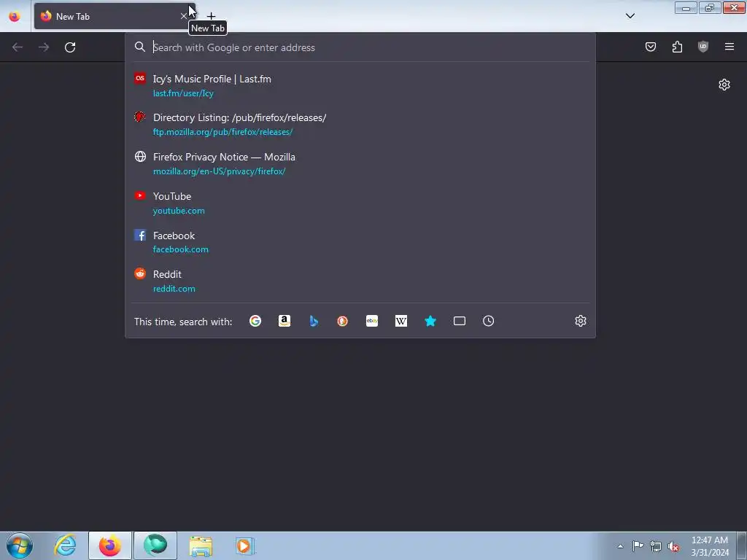The image size is (747, 560).
Task: Open youtube.com URL
Action: (179, 211)
